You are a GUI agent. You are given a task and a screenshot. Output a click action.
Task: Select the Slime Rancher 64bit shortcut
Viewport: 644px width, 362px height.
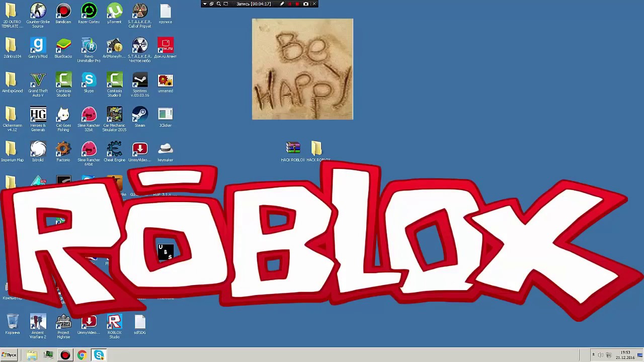(89, 153)
